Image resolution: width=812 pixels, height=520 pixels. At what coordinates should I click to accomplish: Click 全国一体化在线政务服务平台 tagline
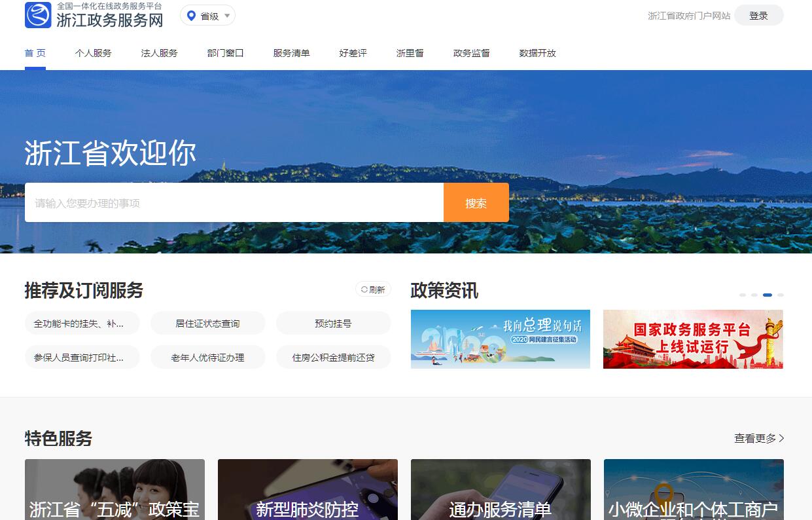[109, 6]
